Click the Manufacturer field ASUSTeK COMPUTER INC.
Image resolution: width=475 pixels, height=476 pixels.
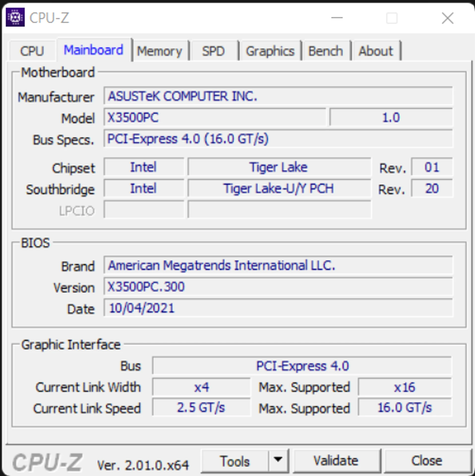tap(278, 96)
